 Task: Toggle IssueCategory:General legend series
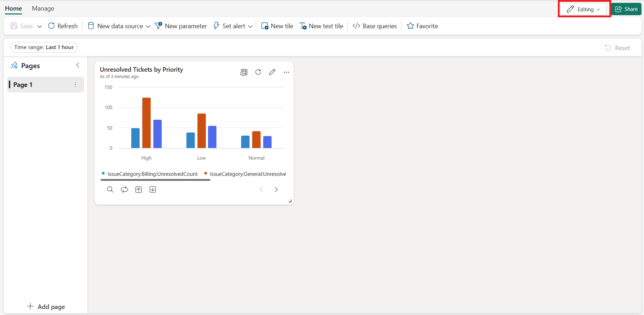coord(247,174)
